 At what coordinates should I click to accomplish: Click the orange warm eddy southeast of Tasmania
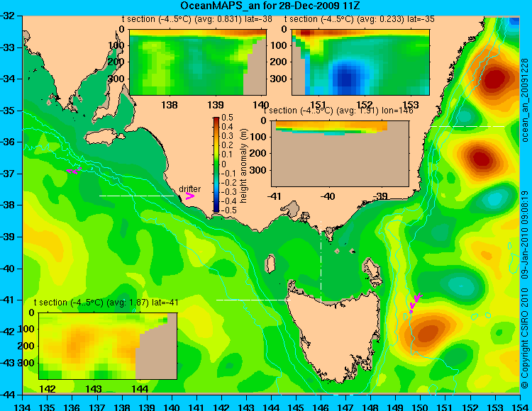coord(428,333)
